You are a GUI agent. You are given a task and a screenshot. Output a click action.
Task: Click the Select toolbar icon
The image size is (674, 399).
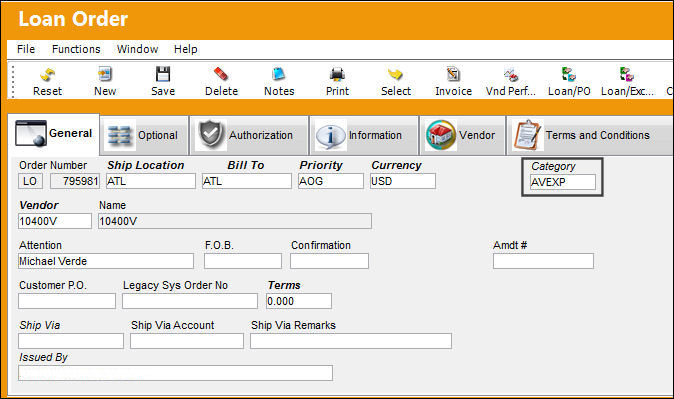(x=395, y=74)
